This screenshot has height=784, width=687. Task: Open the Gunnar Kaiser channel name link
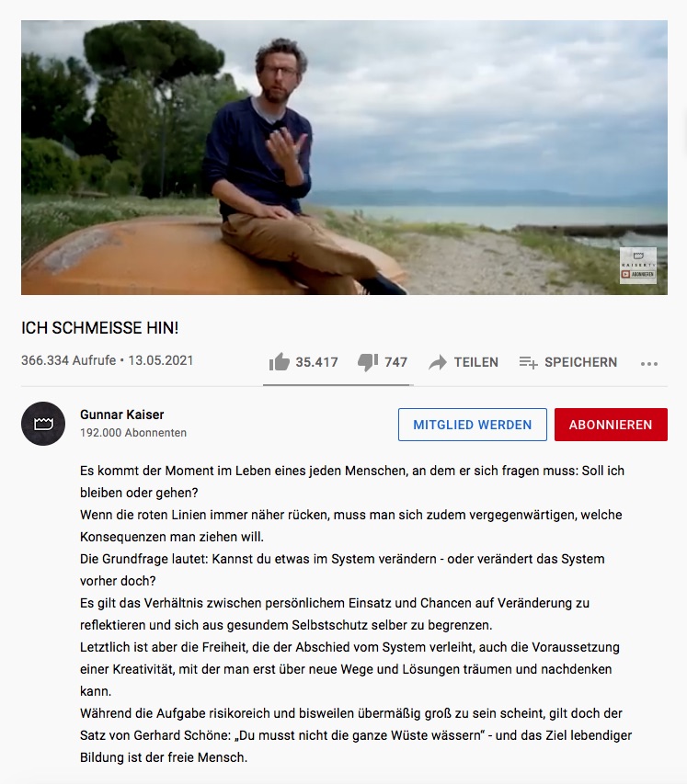(x=122, y=415)
